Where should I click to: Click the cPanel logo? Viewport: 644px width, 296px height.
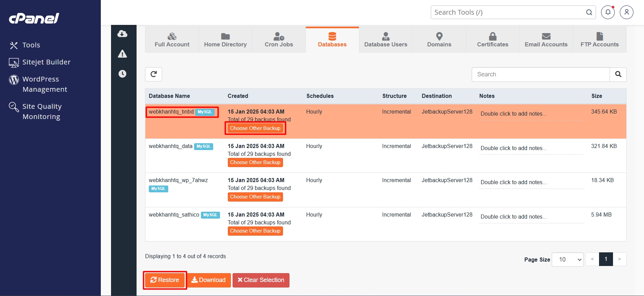[x=34, y=18]
